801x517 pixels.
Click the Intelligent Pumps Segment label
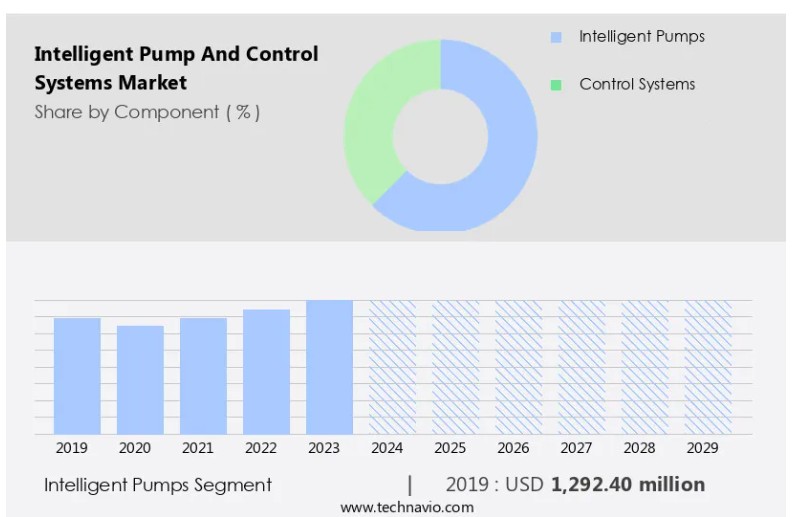(x=158, y=485)
